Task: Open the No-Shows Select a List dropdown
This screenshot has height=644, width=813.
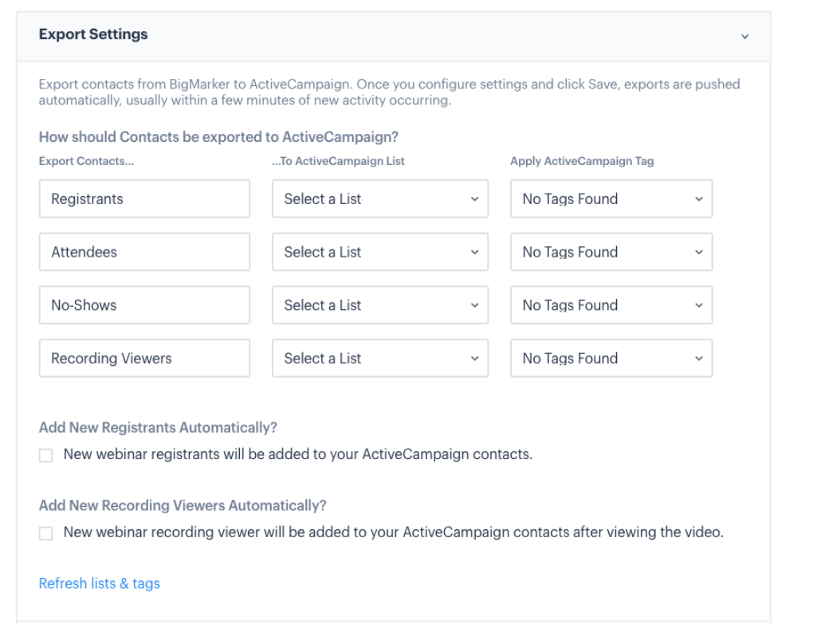Action: pyautogui.click(x=380, y=305)
